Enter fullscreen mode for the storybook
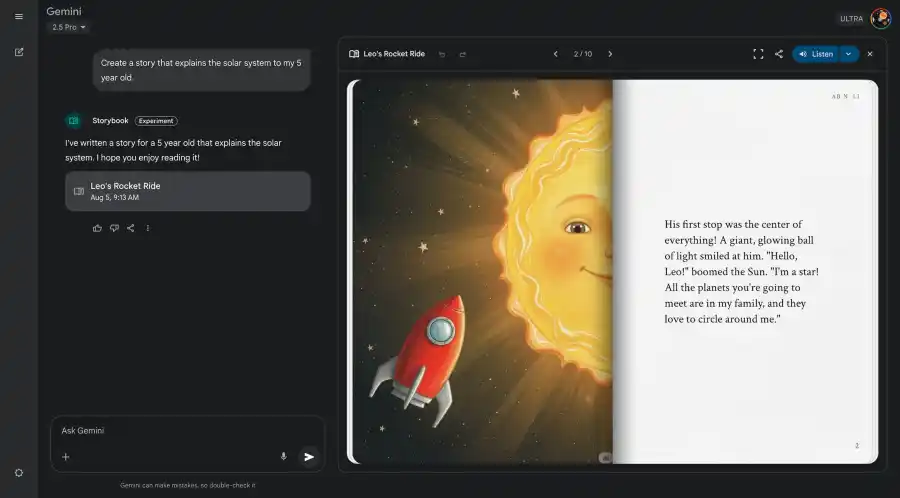Screen dimensions: 900x498 click(x=758, y=54)
